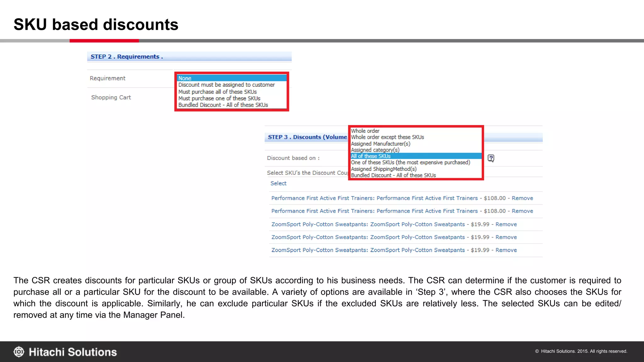644x362 pixels.
Task: Click the Hitachi Solutions logo icon
Action: (x=19, y=352)
